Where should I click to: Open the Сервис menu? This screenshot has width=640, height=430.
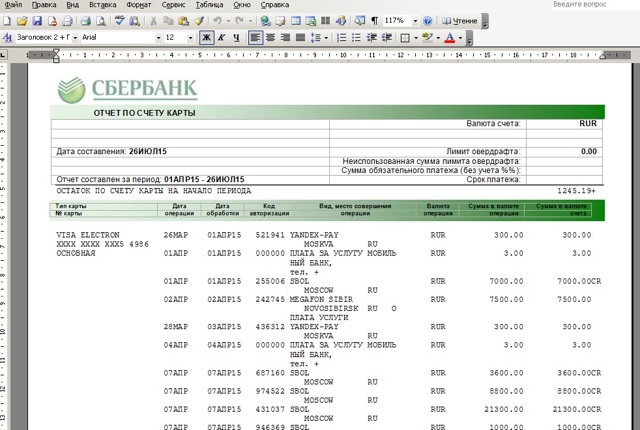click(x=173, y=5)
